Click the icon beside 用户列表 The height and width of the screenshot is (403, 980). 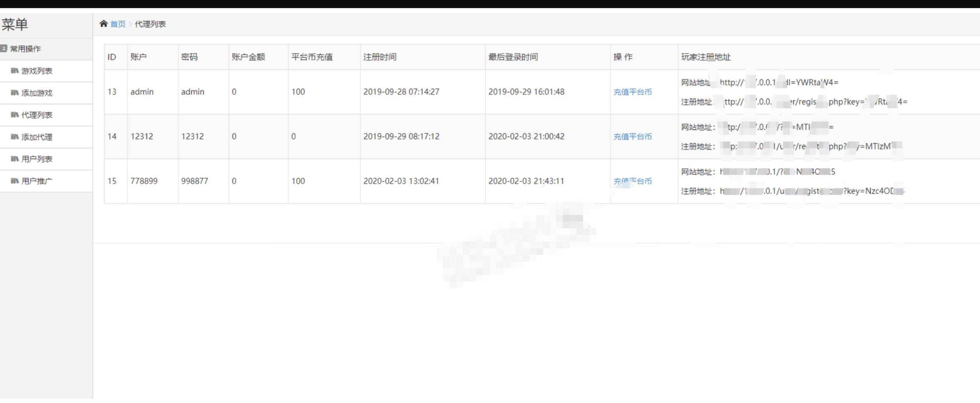(x=14, y=159)
